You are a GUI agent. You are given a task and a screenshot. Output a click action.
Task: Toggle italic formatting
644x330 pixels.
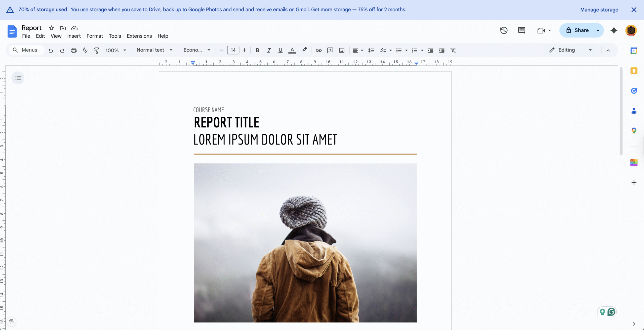[x=269, y=50]
